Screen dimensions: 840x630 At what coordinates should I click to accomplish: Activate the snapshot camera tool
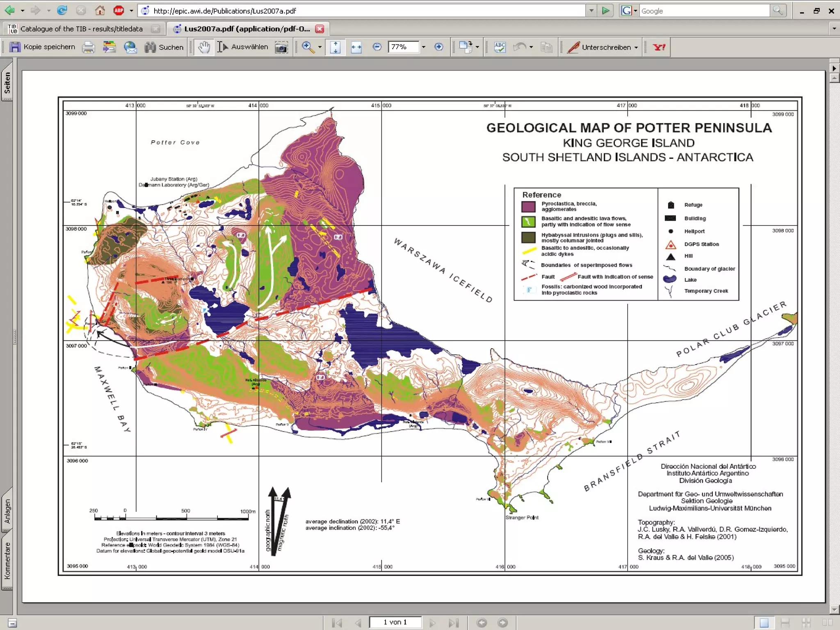click(x=281, y=47)
